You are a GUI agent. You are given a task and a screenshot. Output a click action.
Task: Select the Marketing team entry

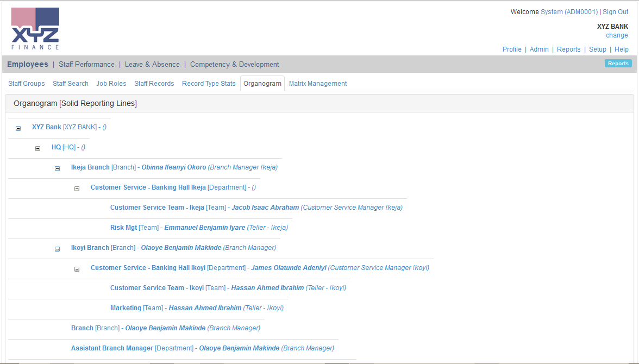[x=126, y=308]
